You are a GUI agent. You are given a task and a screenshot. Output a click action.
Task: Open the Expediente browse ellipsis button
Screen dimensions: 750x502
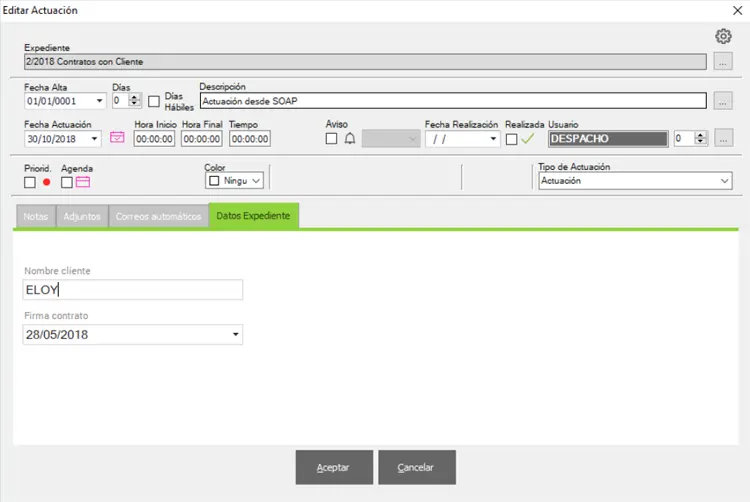[723, 62]
